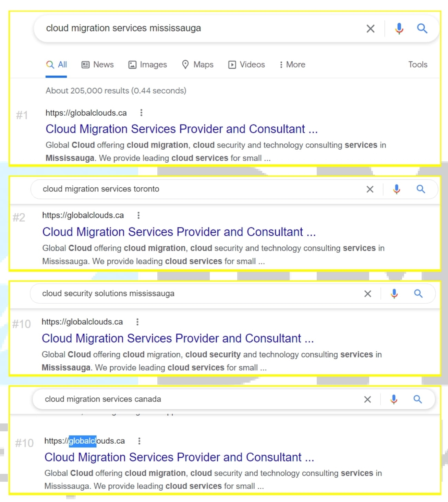Viewport: 448px width, 502px height.
Task: Clear the 'cloud security solutions mississauga' query
Action: coord(367,294)
